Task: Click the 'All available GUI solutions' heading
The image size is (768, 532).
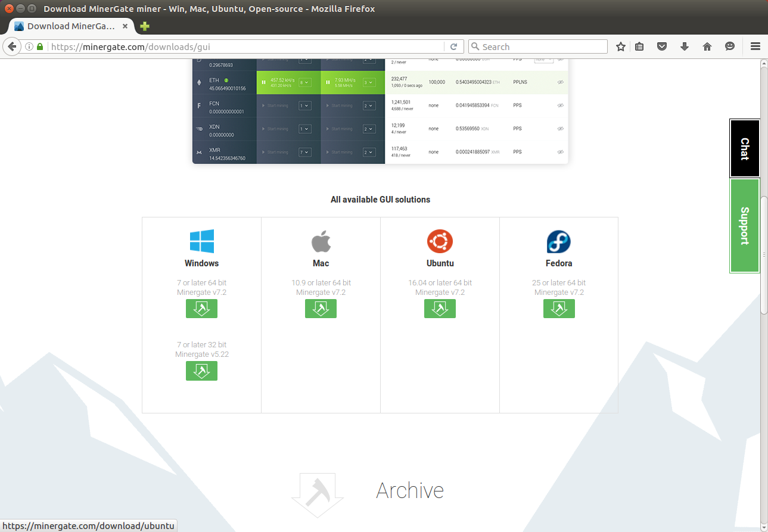Action: [380, 200]
